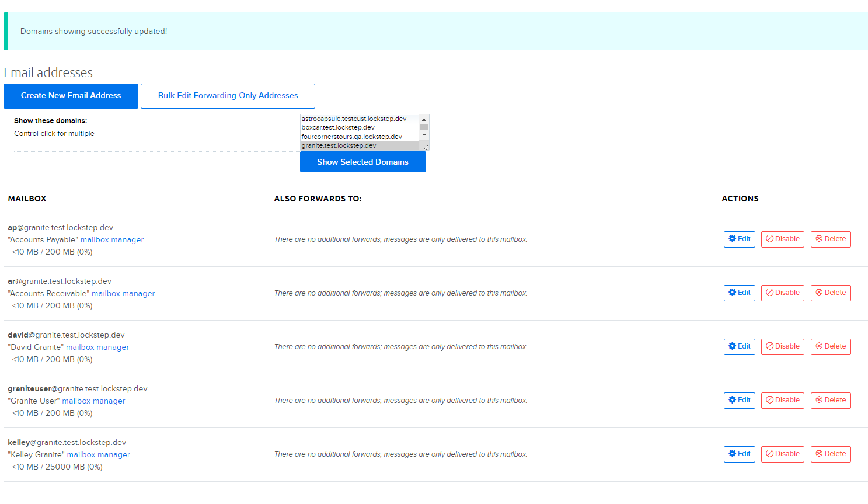Click the gear icon on Edit for graniteuser@granite.test.lockstep.dev

point(732,400)
